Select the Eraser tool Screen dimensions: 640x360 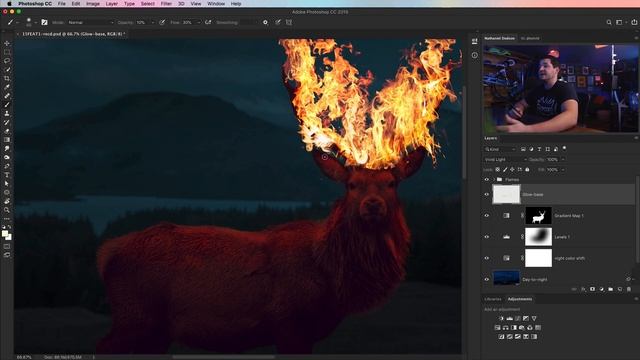(x=7, y=131)
